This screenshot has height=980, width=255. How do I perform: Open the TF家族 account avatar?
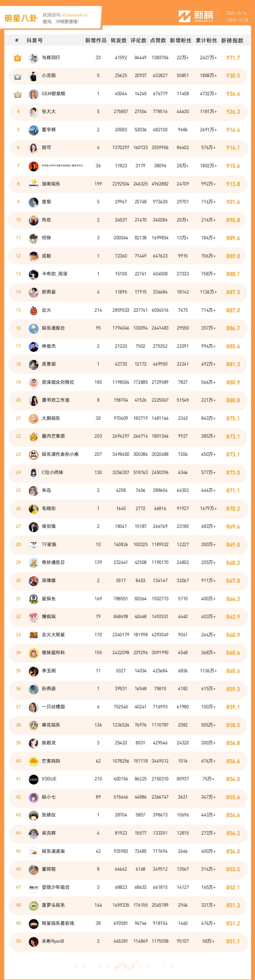34,545
